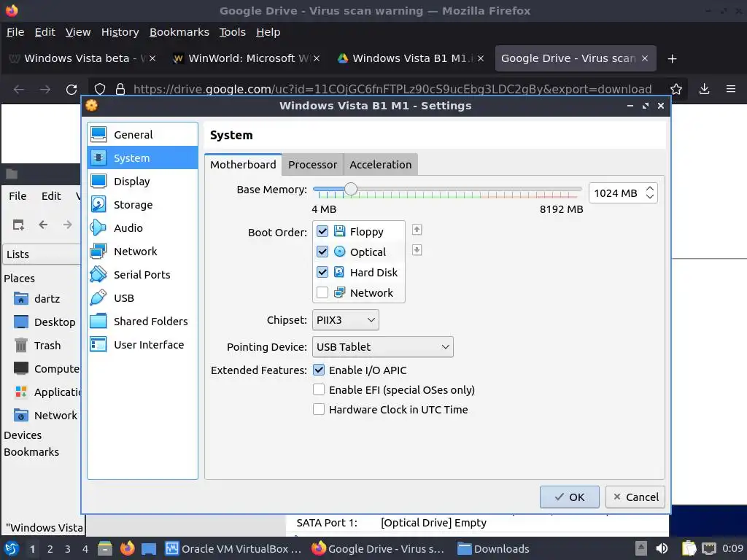Open new Firefox tab plus icon
The image size is (747, 560).
click(x=672, y=58)
